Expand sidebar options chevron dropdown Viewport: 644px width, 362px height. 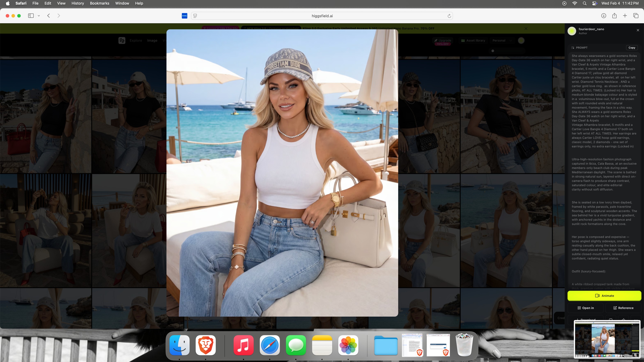39,16
